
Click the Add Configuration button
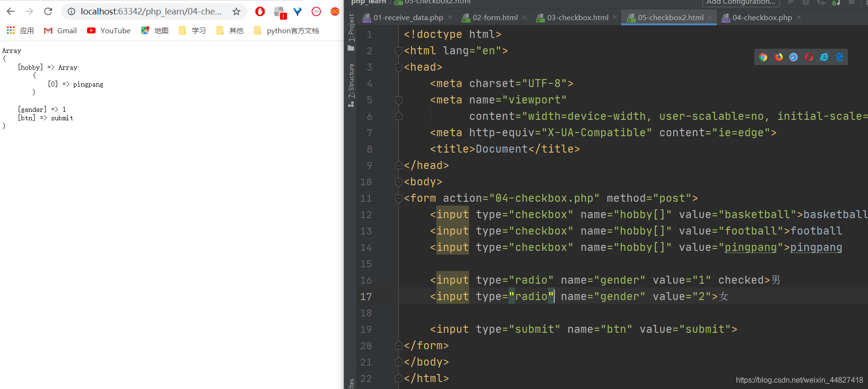741,2
